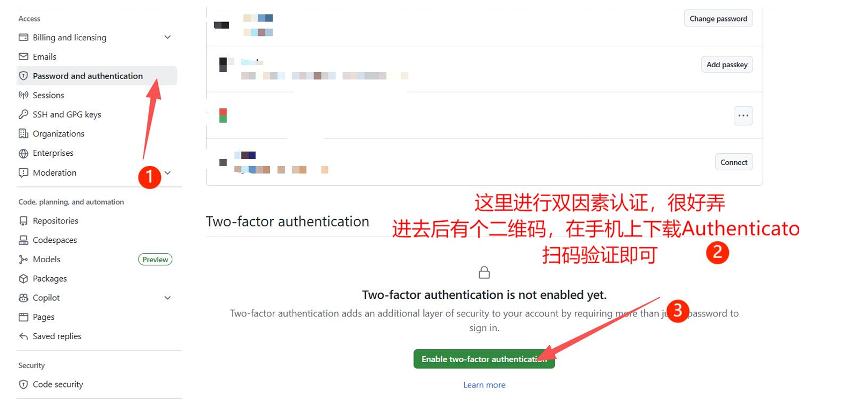Viewport: 868px width, 403px height.
Task: Click the Sessions broadcast icon
Action: [23, 95]
